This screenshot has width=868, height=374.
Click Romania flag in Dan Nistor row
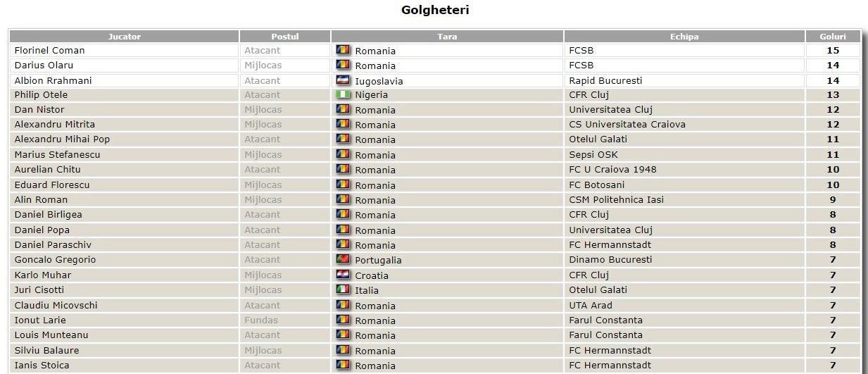[x=344, y=109]
